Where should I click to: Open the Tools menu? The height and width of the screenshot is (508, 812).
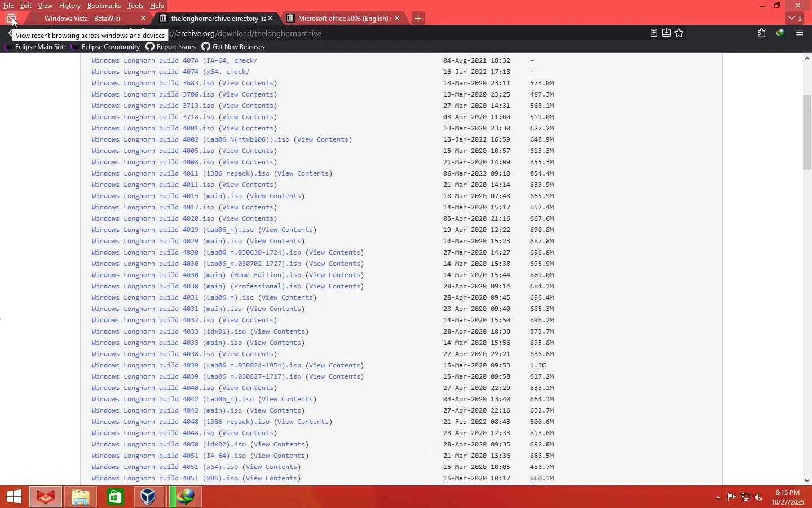tap(135, 6)
